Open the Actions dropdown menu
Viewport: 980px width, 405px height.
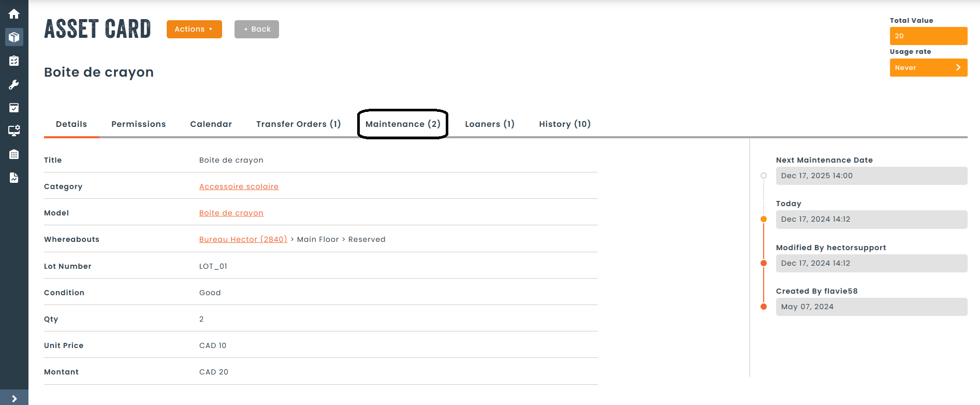194,29
